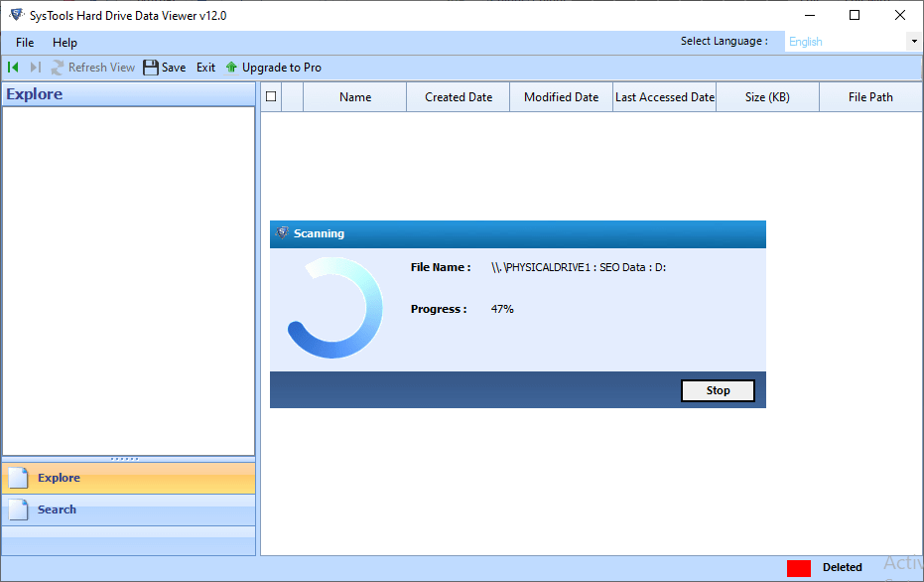924x582 pixels.
Task: Click the green Upgrade to Pro arrow icon
Action: coord(231,68)
